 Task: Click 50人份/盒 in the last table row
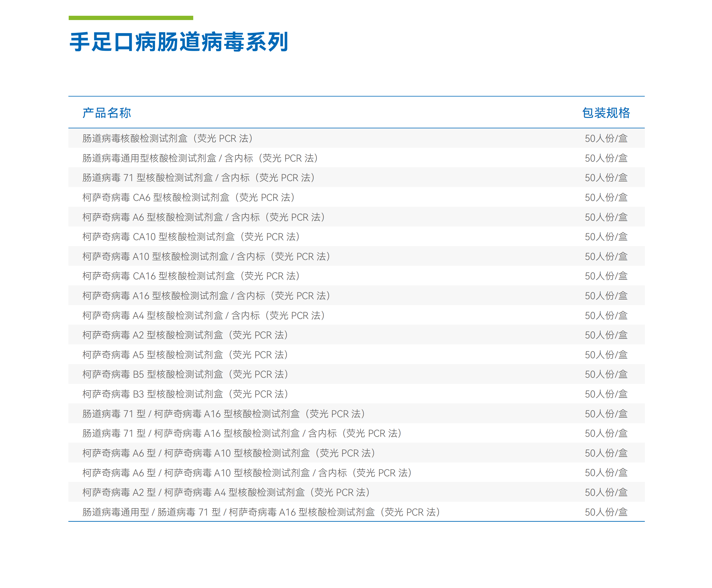click(606, 511)
